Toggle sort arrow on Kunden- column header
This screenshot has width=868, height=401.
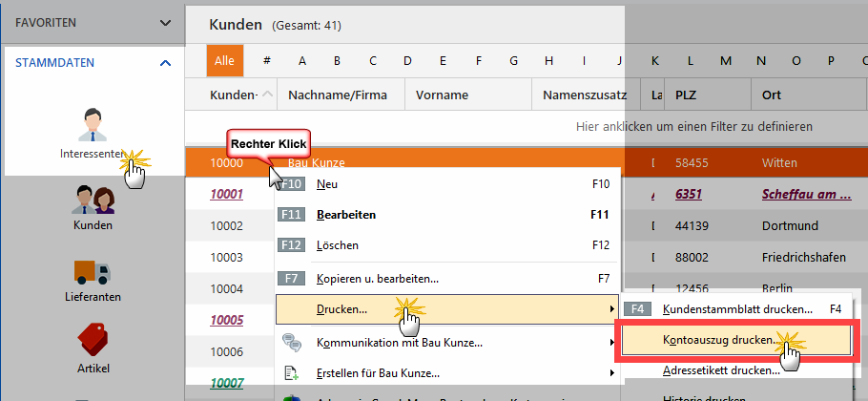click(x=267, y=95)
